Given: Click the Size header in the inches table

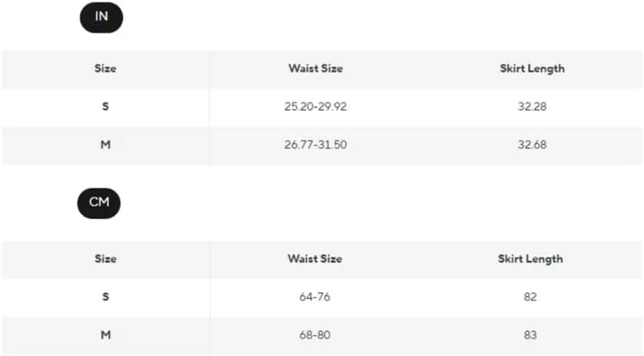Looking at the screenshot, I should [x=105, y=68].
